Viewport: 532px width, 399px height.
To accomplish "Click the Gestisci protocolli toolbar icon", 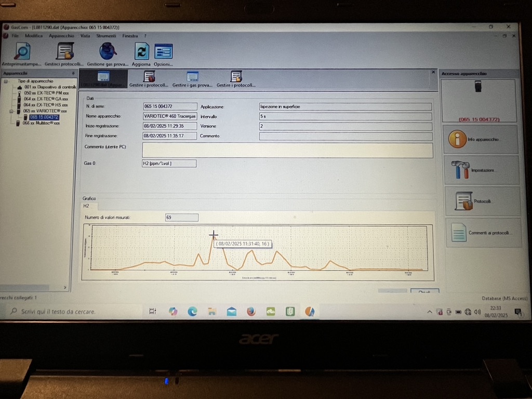I will click(65, 52).
